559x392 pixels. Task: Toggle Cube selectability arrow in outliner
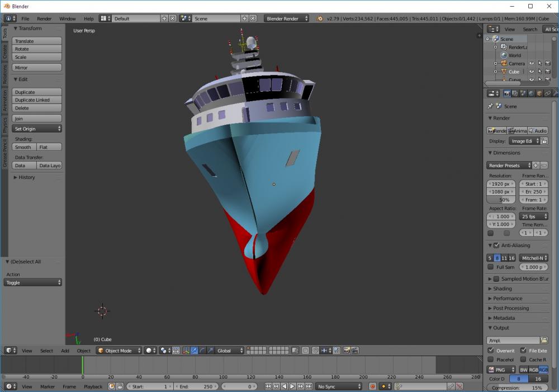pyautogui.click(x=540, y=72)
